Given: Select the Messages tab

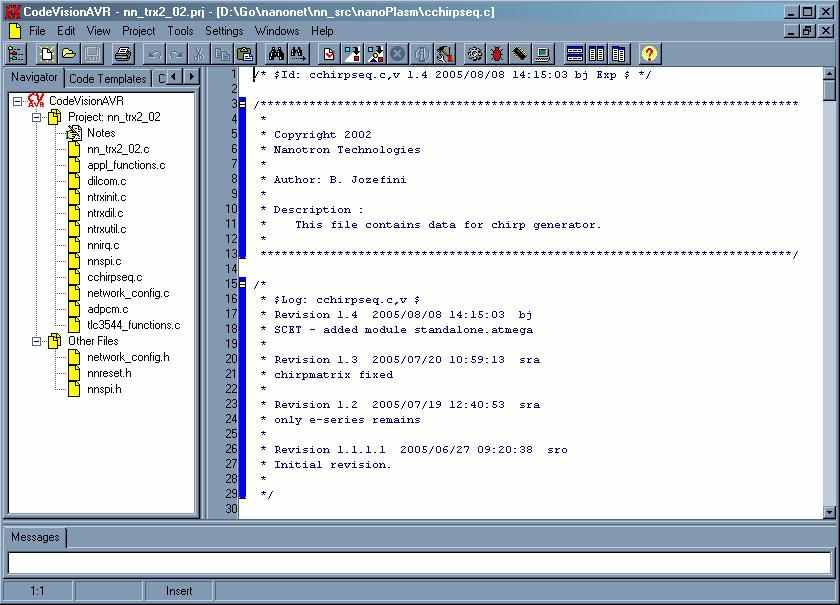Looking at the screenshot, I should [35, 537].
